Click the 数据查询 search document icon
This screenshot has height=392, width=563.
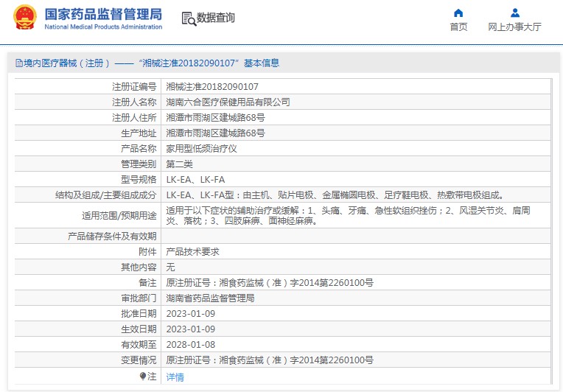(189, 18)
